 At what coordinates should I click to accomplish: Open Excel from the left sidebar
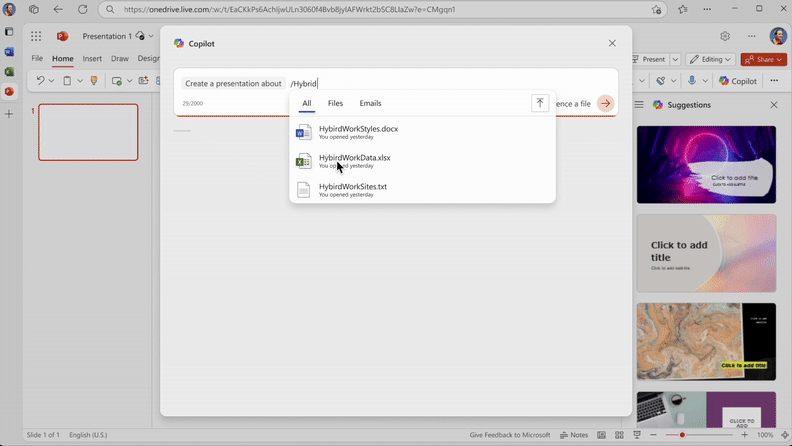pyautogui.click(x=9, y=72)
